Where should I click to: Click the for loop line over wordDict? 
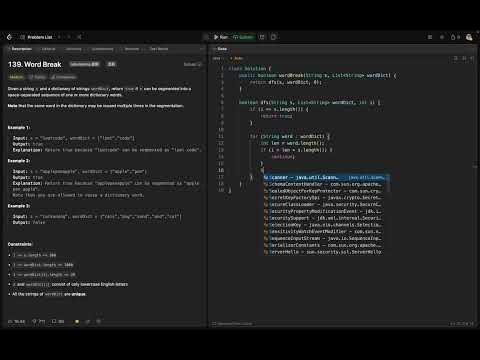pos(290,136)
